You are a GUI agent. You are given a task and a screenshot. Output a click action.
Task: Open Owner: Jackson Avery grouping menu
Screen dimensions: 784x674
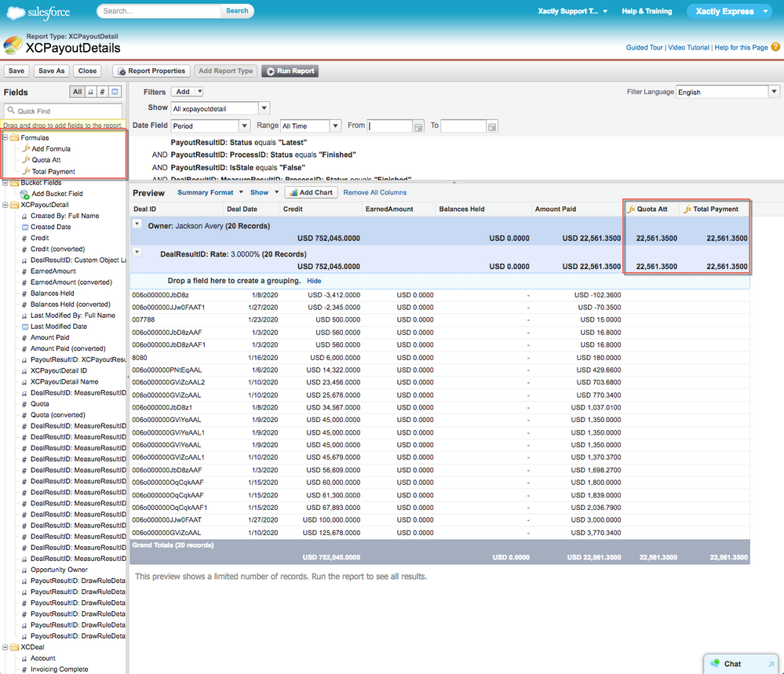click(137, 224)
